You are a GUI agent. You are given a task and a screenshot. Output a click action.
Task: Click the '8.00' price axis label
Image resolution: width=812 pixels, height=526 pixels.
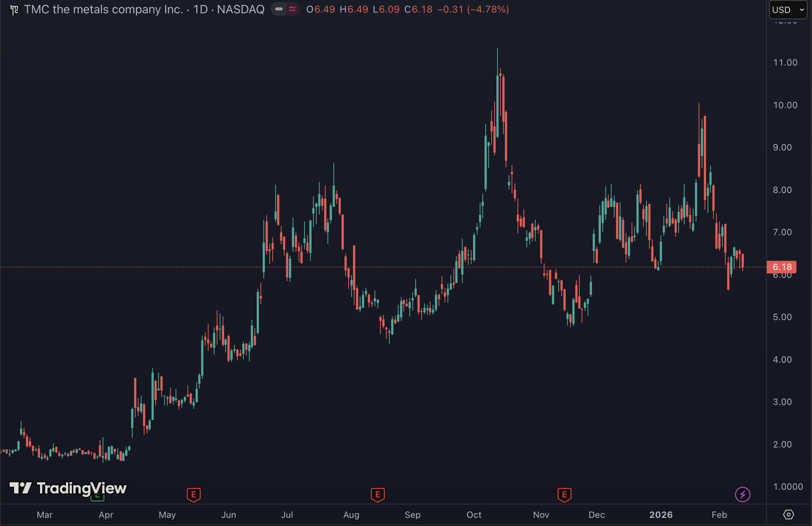click(782, 190)
